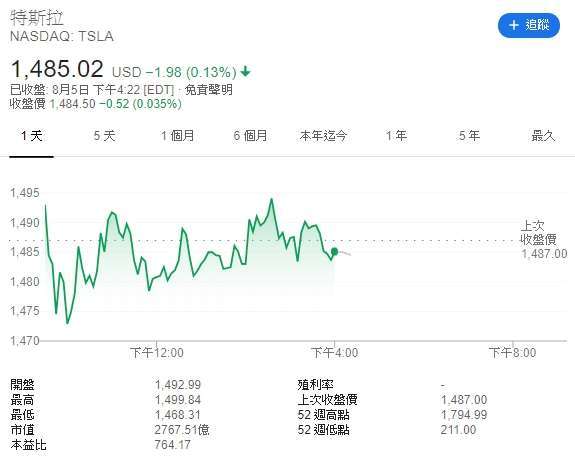
Task: Click the green closing dot on chart
Action: pyautogui.click(x=334, y=251)
